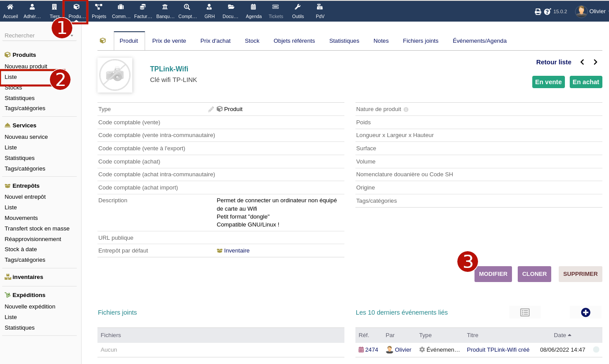Open the Outils wrench menu icon

pyautogui.click(x=298, y=7)
